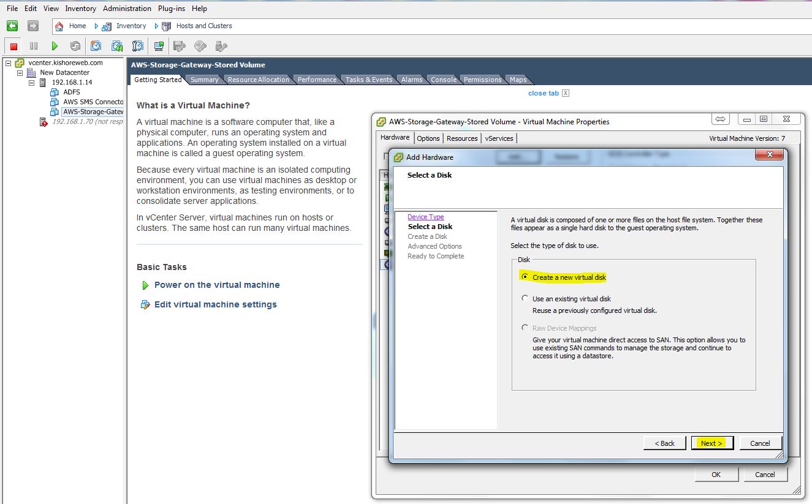Select the ADFS virtual machine in tree
This screenshot has height=504, width=812.
click(71, 92)
